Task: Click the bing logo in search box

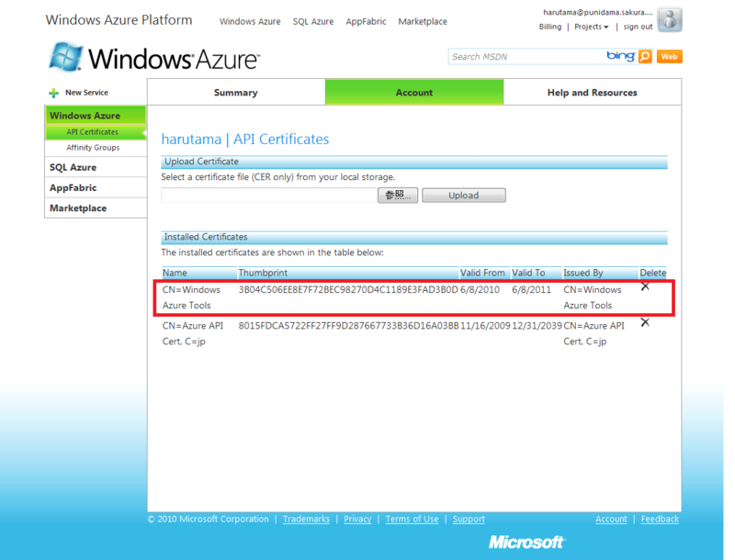Action: (620, 56)
